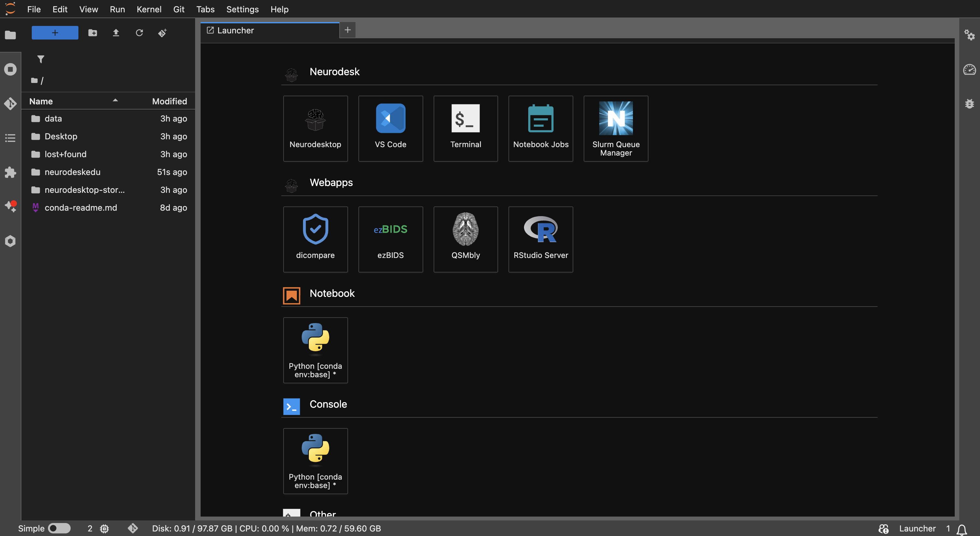Open the property inspector on right sidebar
Image resolution: width=980 pixels, height=536 pixels.
[x=969, y=35]
